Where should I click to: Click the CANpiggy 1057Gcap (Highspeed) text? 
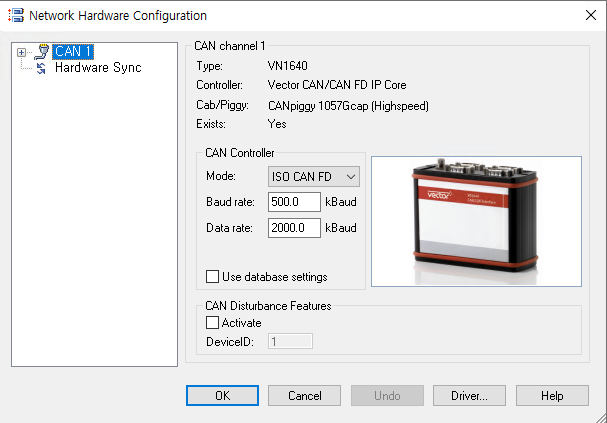[x=348, y=106]
